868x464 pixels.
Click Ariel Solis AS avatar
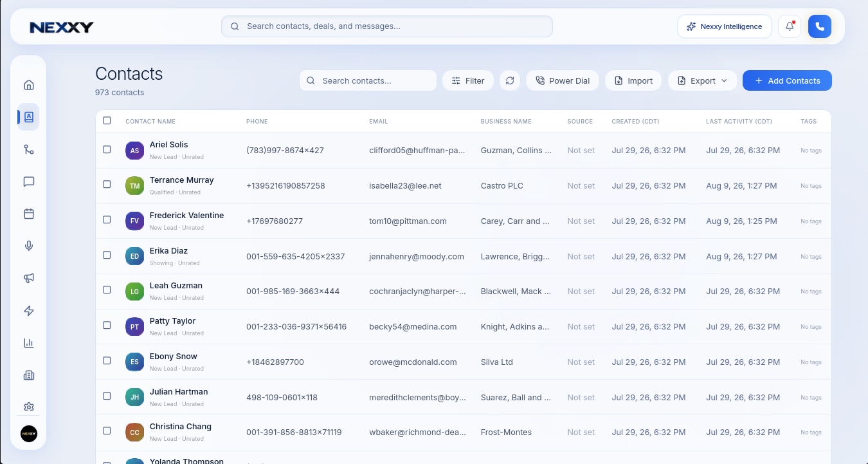coord(134,151)
